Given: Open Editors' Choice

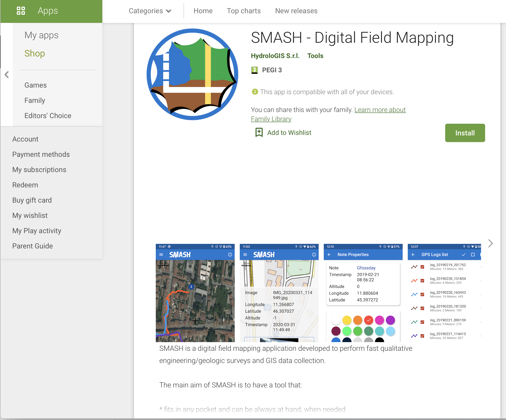Looking at the screenshot, I should pyautogui.click(x=48, y=116).
